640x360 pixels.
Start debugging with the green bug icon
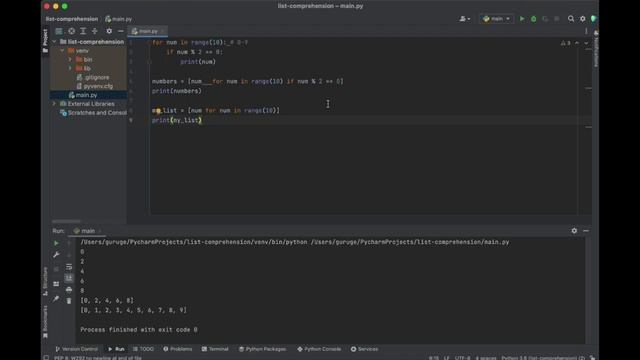click(x=533, y=19)
